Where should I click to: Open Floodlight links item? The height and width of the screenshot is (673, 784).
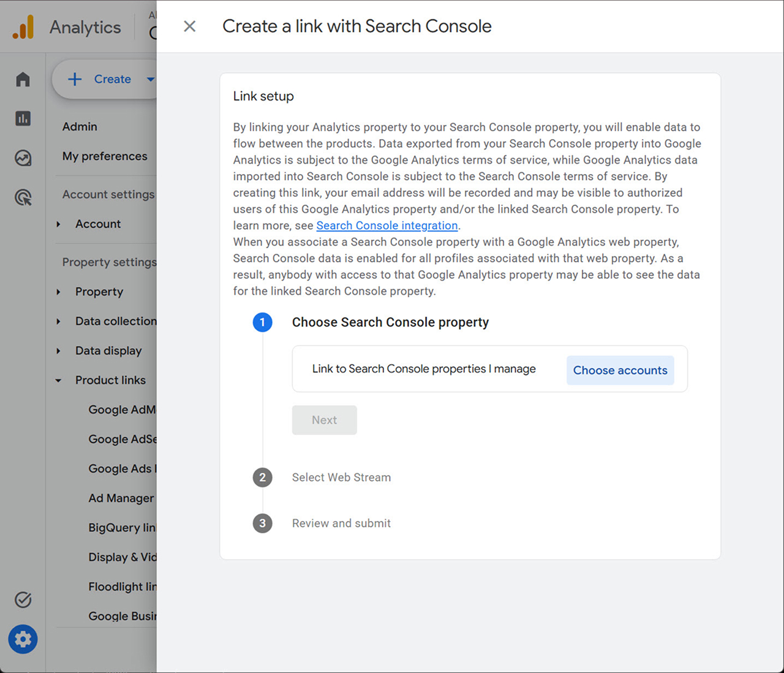123,587
